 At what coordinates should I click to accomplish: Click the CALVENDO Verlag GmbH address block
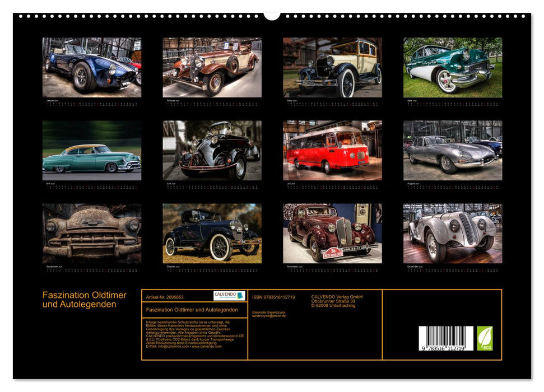tap(337, 300)
